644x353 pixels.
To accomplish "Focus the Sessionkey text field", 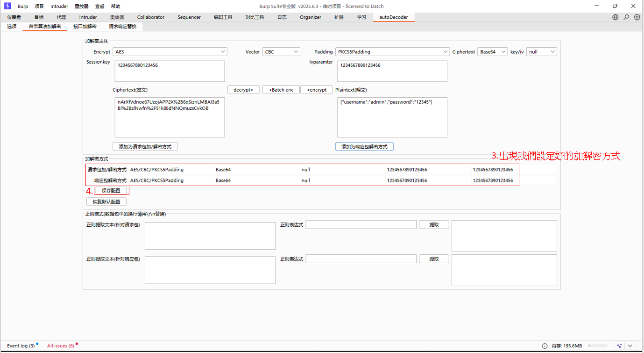I will pyautogui.click(x=170, y=71).
